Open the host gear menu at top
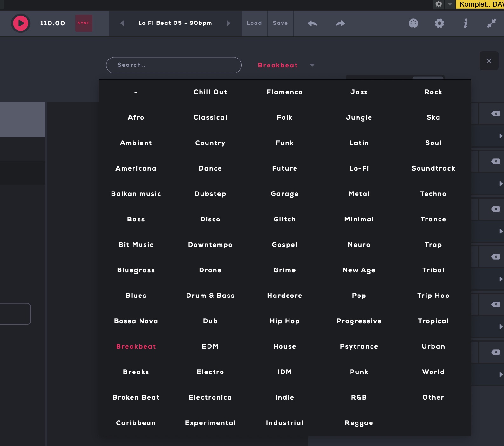This screenshot has height=446, width=504. (439, 4)
